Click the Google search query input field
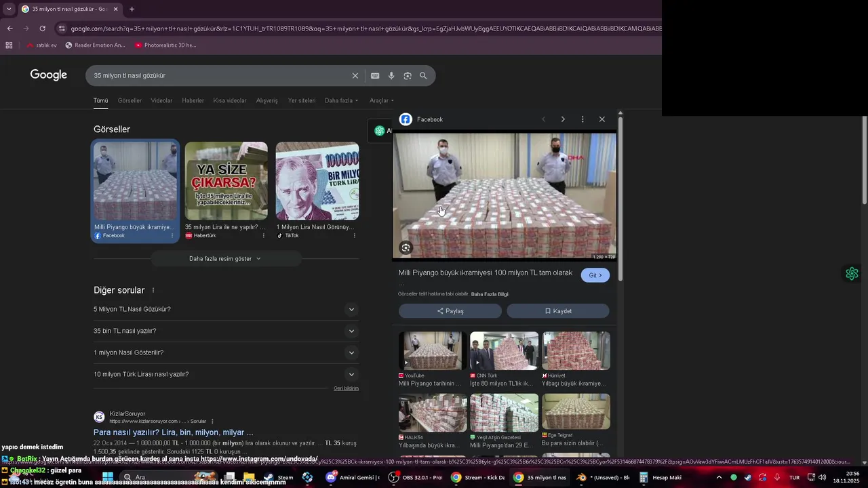 [220, 76]
